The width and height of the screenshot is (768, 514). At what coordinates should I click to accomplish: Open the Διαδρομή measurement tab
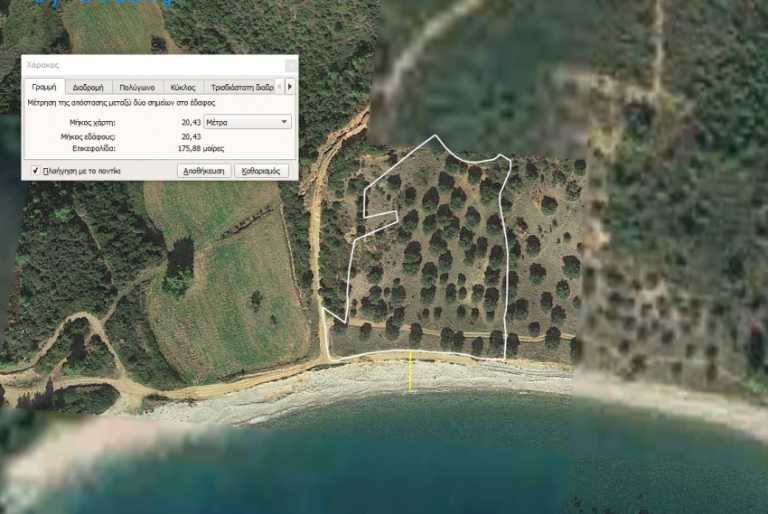click(x=88, y=88)
